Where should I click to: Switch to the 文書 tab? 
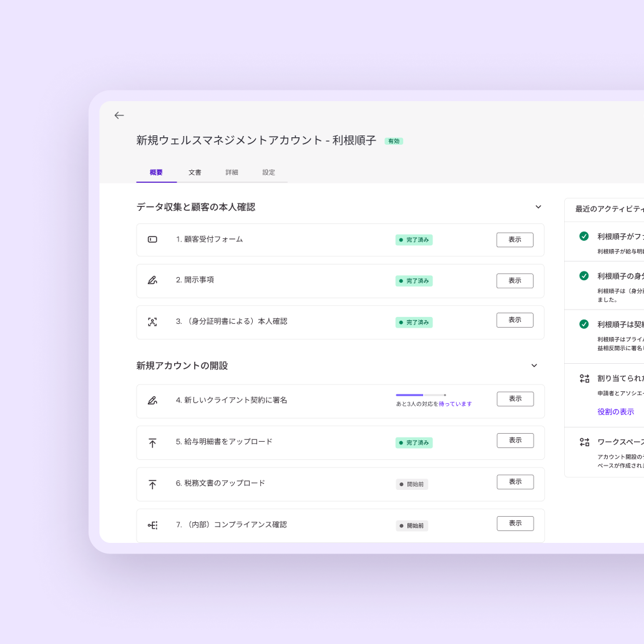195,172
